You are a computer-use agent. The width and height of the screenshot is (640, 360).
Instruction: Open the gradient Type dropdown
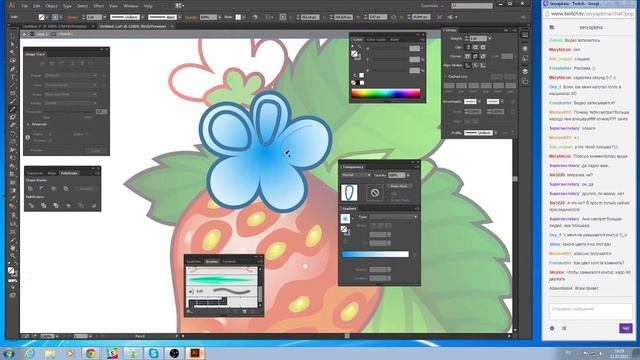click(393, 217)
